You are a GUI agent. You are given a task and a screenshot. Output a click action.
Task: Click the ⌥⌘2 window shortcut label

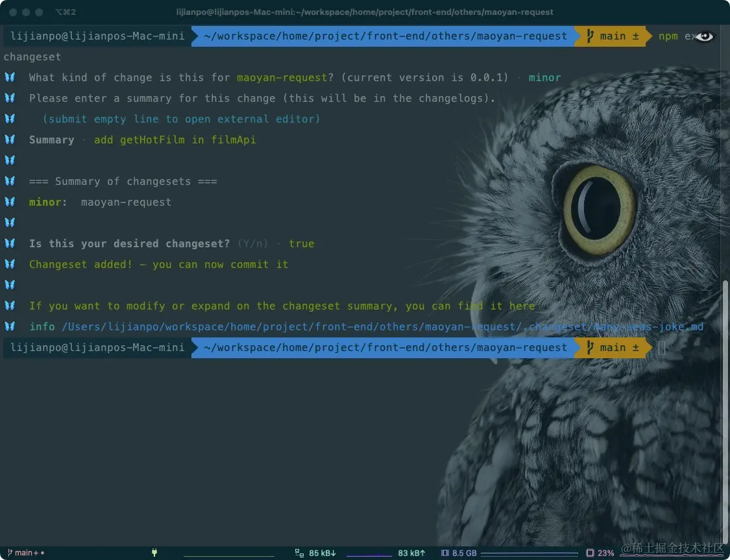(66, 12)
